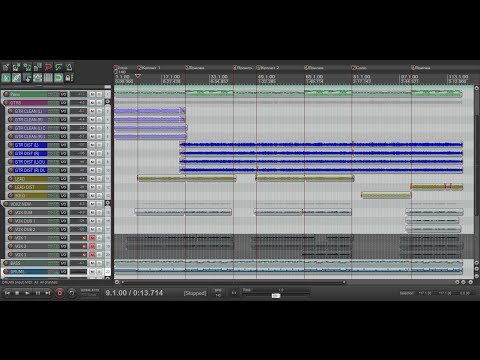The image size is (480, 360).
Task: Mute the GTR DIST (L) track
Action: [92, 145]
